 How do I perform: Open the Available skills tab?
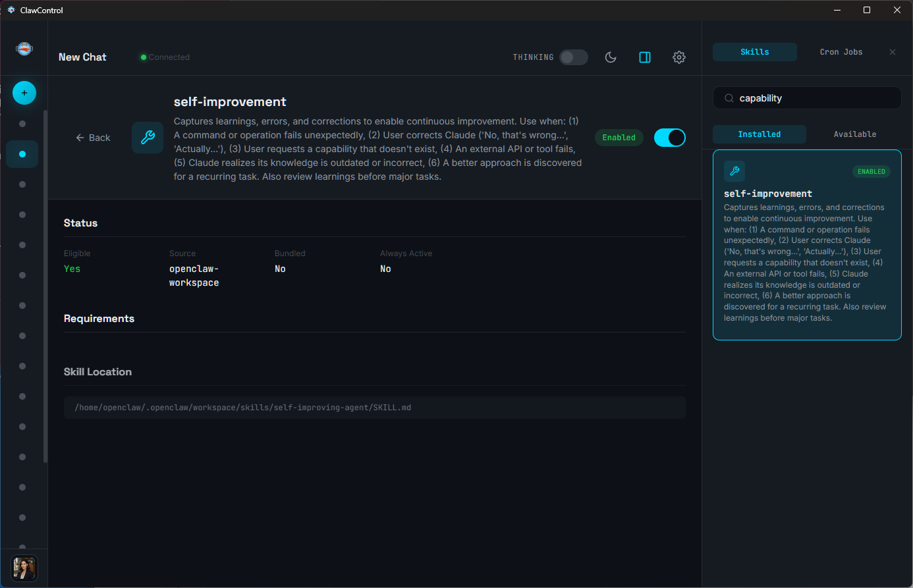pos(854,134)
